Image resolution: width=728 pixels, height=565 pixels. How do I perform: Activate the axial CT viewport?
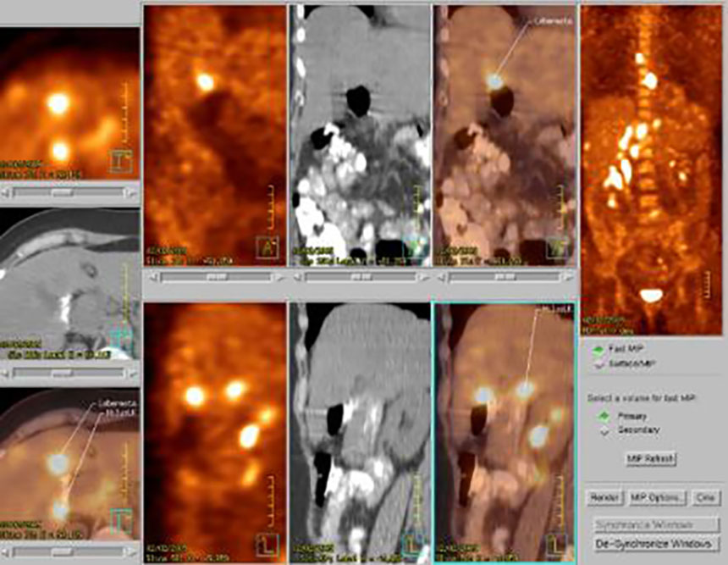(x=69, y=284)
